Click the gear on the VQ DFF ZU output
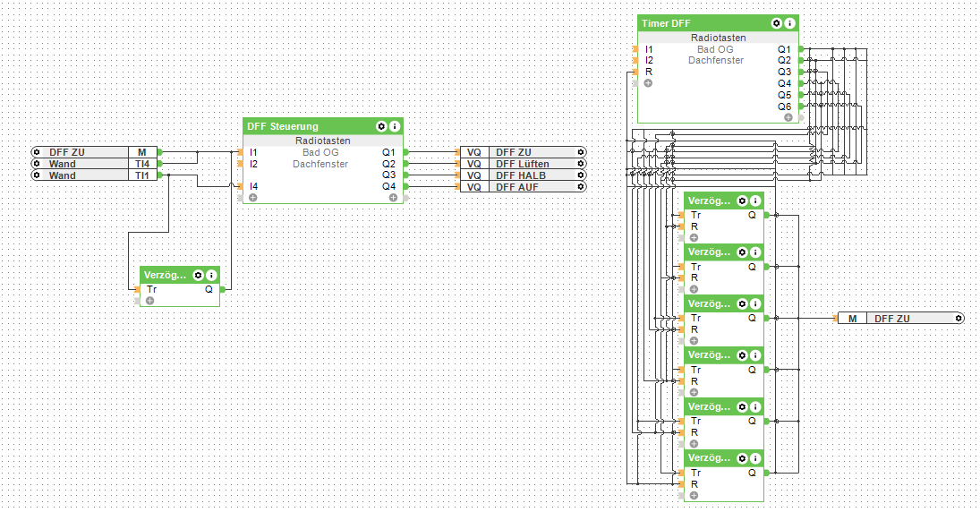 click(581, 152)
